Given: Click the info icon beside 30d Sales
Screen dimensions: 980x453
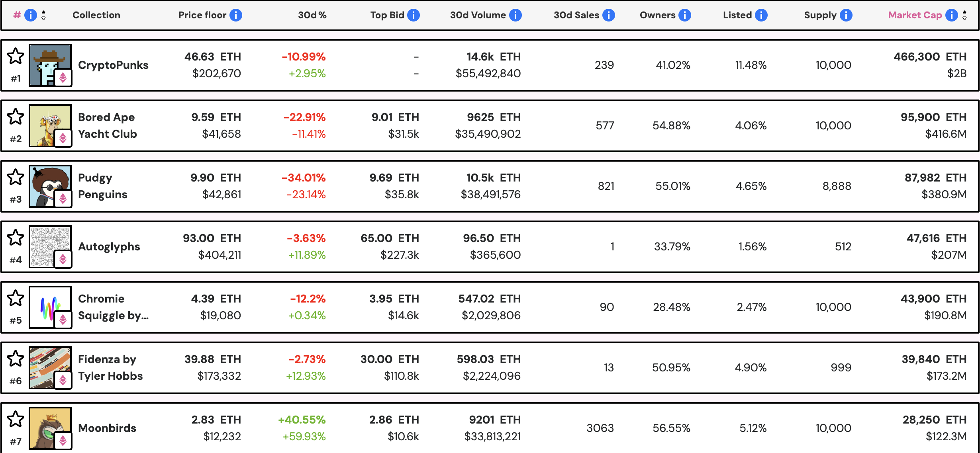Looking at the screenshot, I should [x=608, y=15].
